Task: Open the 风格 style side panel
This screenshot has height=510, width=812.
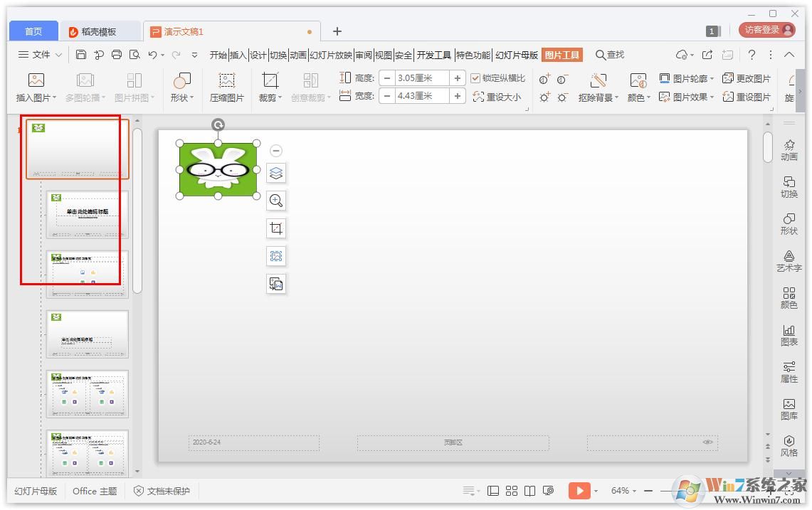Action: [789, 446]
